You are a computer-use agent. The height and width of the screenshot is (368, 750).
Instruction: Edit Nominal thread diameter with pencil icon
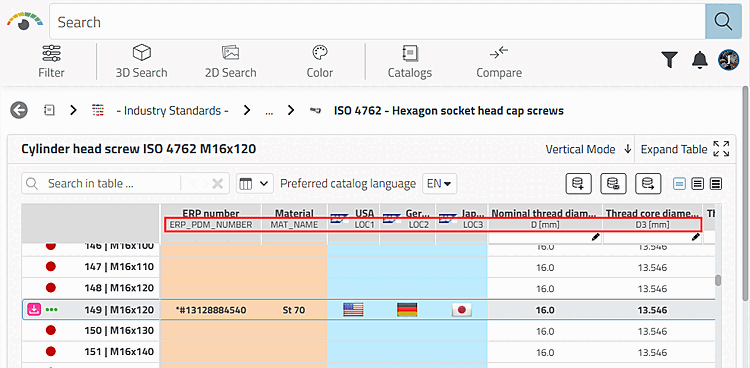click(x=596, y=237)
